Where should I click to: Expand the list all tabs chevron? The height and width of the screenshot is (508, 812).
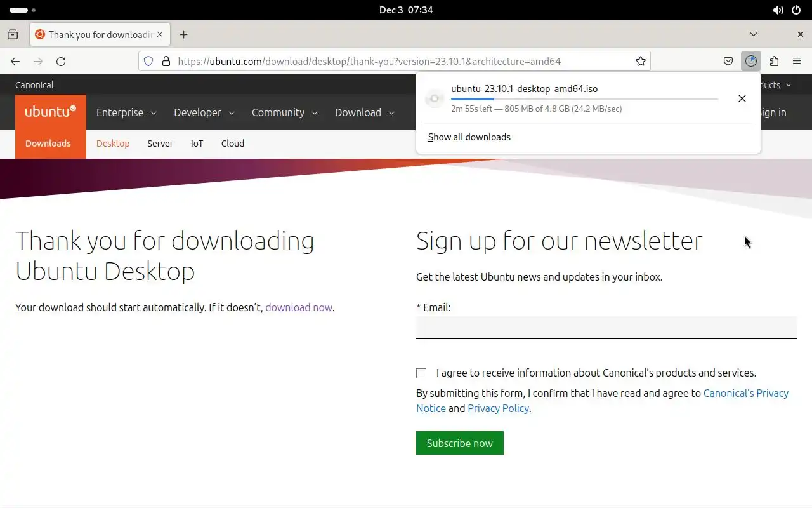(754, 34)
